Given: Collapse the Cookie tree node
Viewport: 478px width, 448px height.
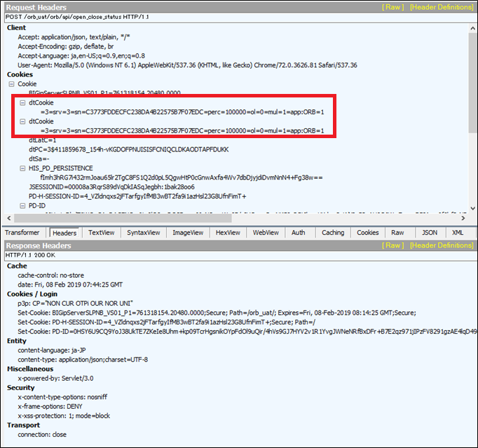Looking at the screenshot, I should coord(12,83).
